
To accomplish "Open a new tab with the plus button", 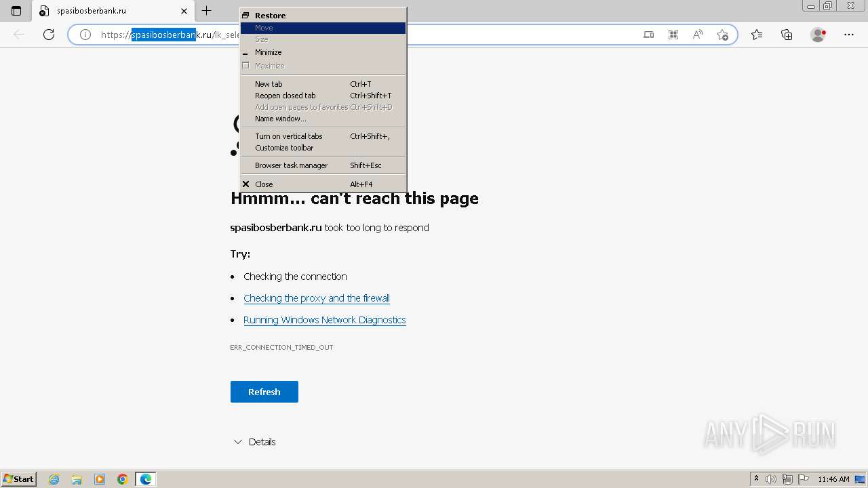I will point(206,11).
